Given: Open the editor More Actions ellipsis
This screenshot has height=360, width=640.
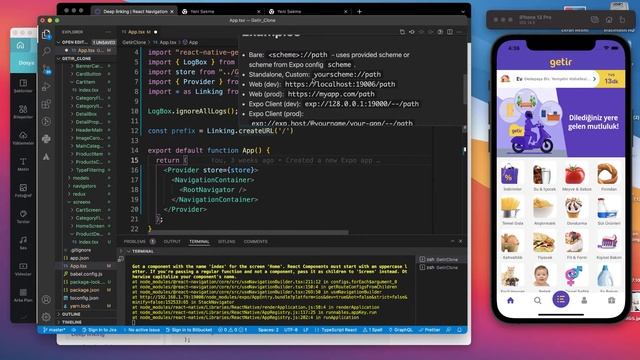Looking at the screenshot, I should [x=459, y=32].
